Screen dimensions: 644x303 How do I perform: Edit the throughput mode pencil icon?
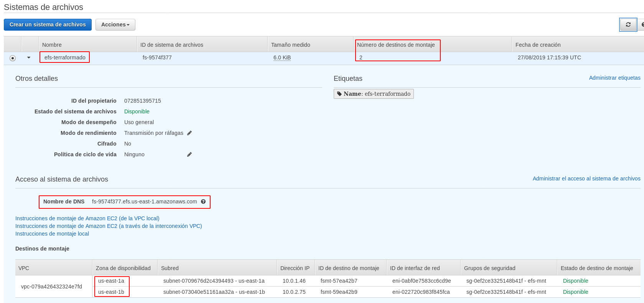189,133
